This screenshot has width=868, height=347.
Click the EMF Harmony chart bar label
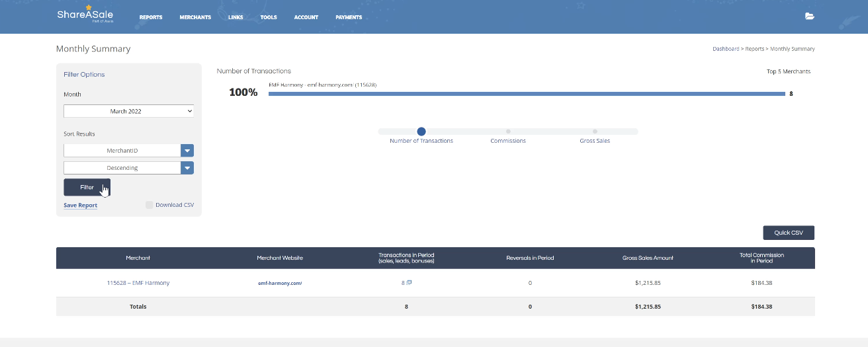(x=323, y=85)
